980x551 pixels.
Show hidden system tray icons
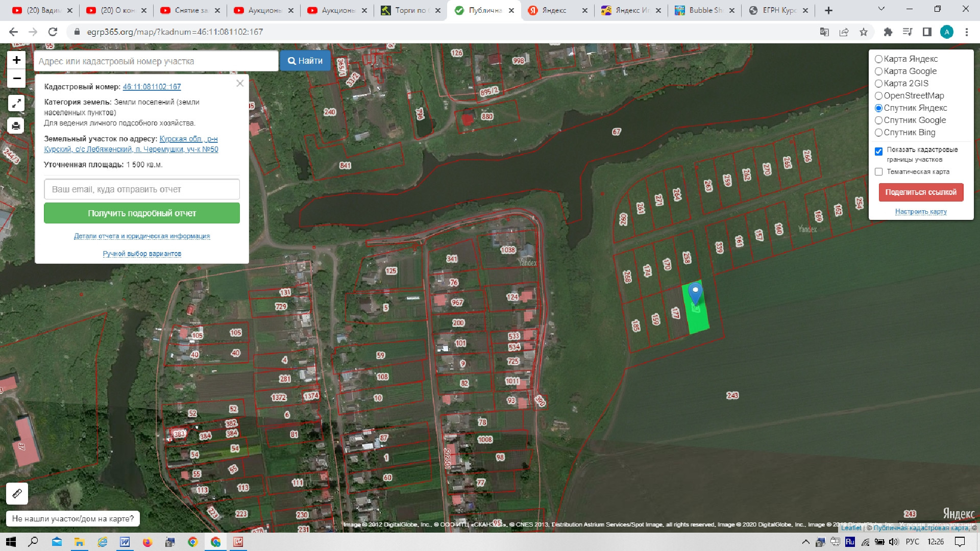pyautogui.click(x=805, y=542)
